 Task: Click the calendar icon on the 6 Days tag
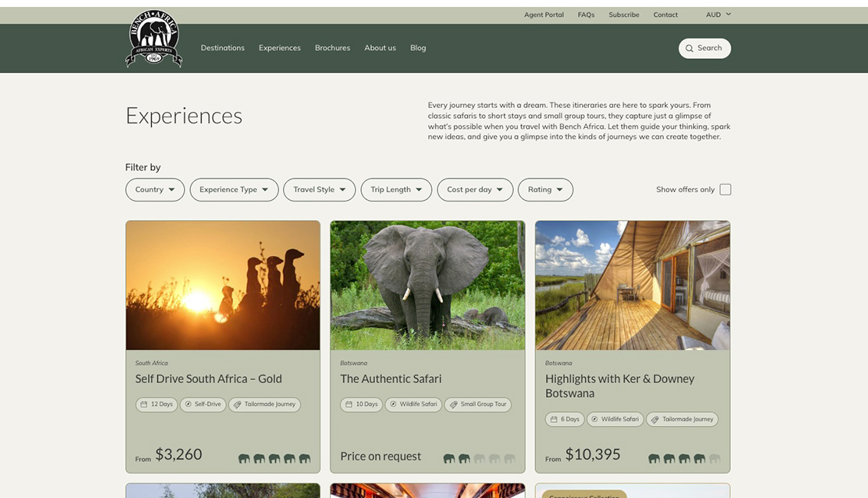click(554, 419)
